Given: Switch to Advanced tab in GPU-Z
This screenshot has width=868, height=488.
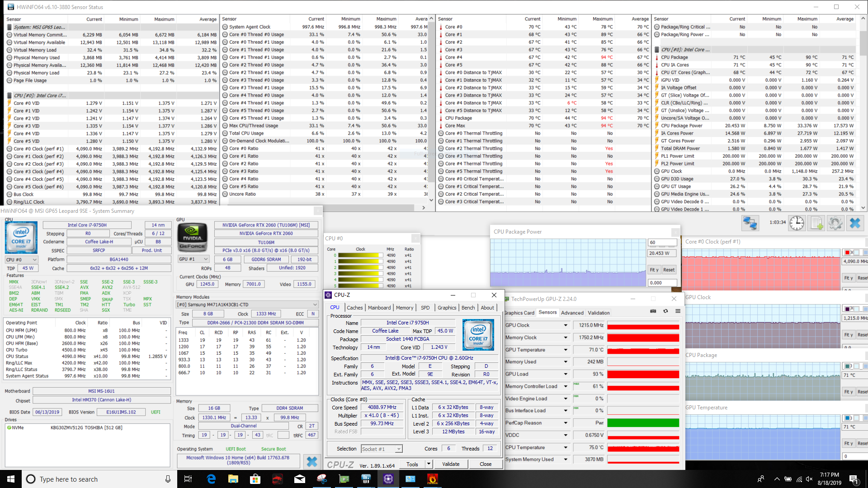Looking at the screenshot, I should [572, 313].
